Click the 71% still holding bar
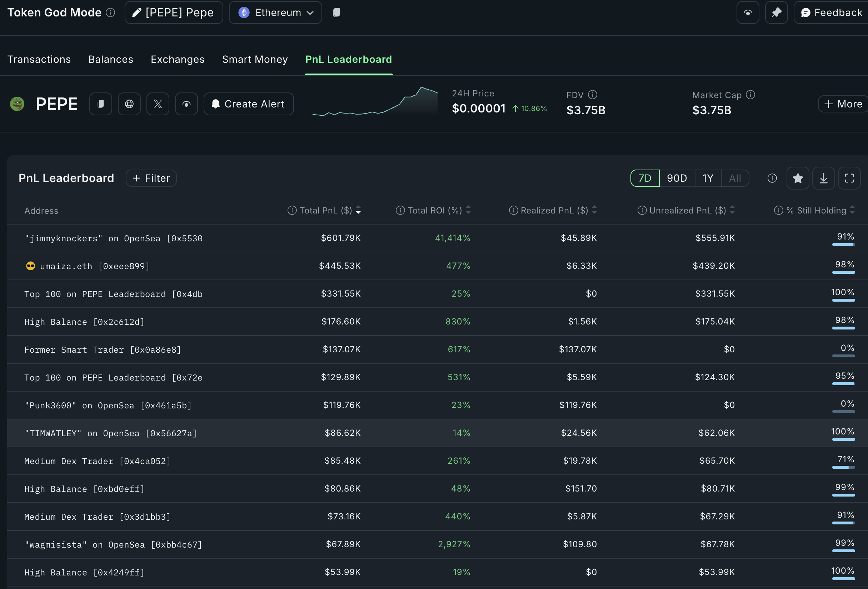The image size is (868, 589). 843,467
